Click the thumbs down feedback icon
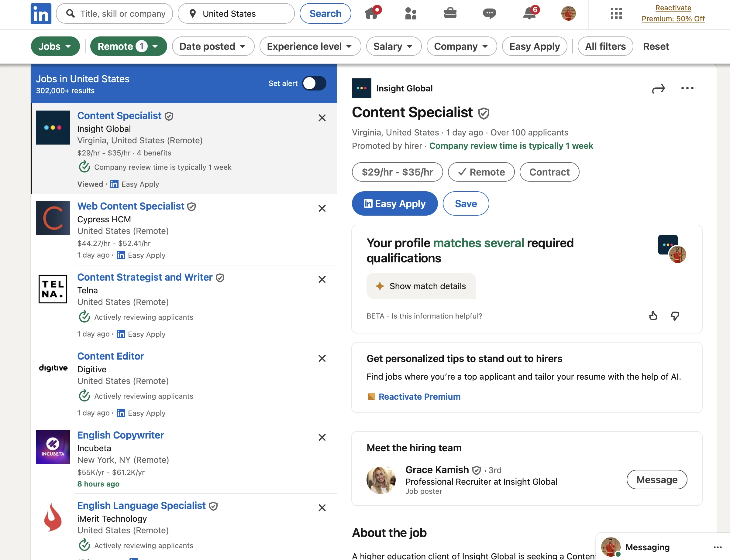 [675, 316]
